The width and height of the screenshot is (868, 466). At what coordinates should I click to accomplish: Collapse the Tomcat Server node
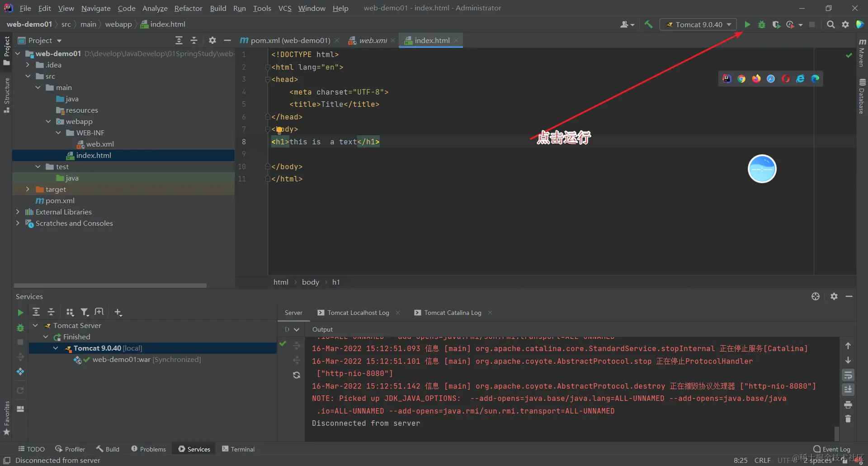35,325
